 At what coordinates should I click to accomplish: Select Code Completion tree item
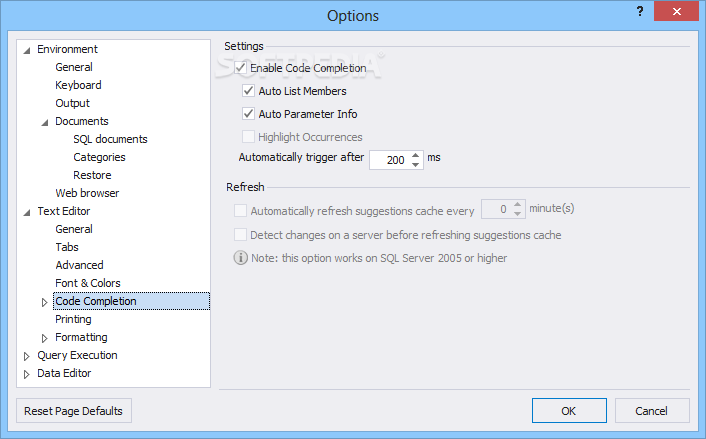tap(131, 301)
